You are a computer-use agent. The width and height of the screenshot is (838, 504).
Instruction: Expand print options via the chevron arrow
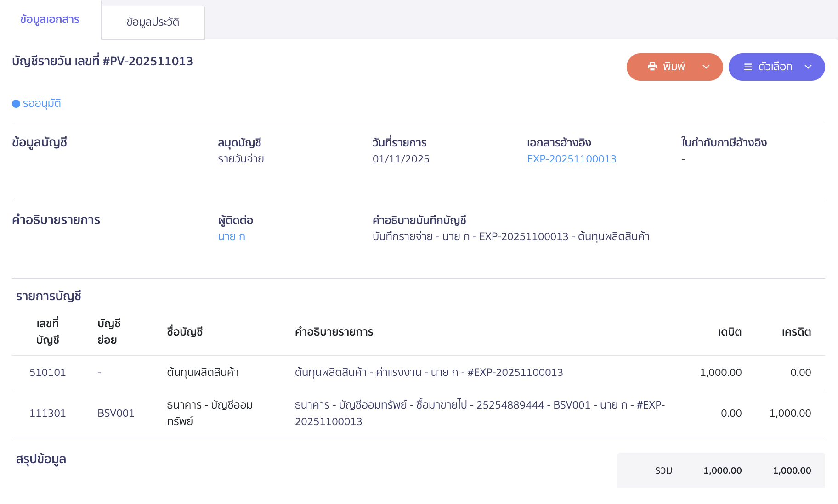[706, 67]
